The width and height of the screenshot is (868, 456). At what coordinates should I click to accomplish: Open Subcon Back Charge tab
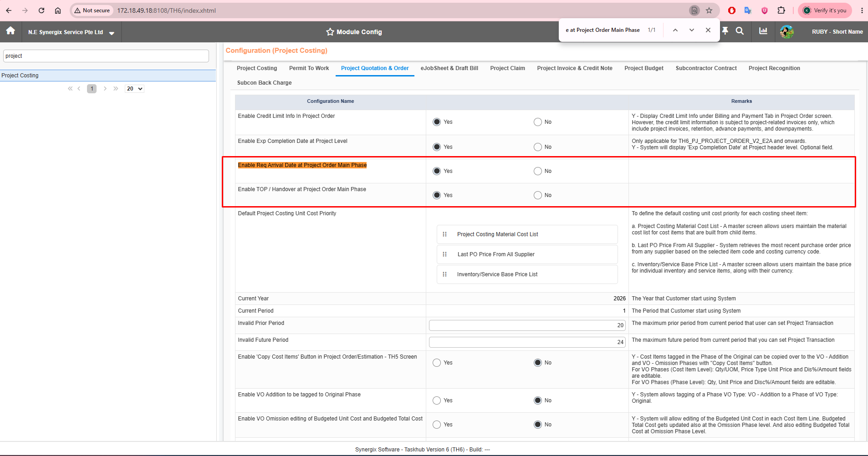coord(265,83)
